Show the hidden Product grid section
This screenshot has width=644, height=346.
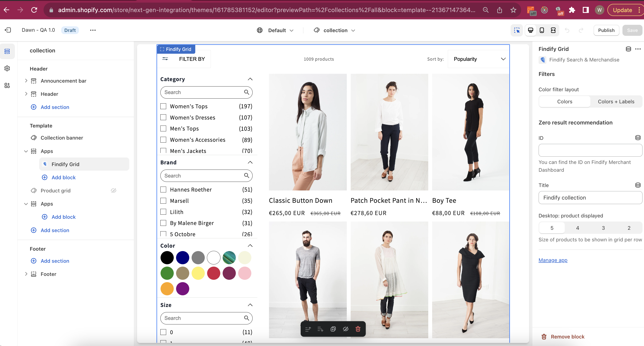[x=114, y=191]
